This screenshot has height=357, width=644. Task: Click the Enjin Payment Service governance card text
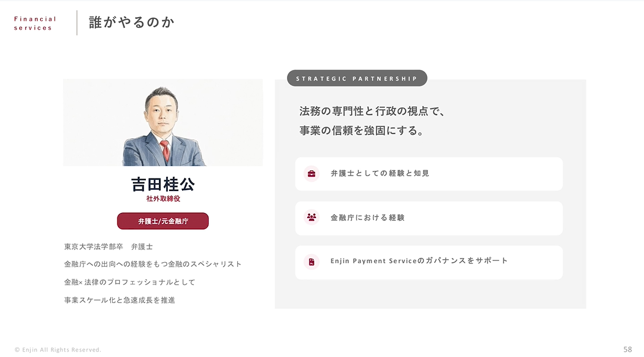[x=419, y=261]
